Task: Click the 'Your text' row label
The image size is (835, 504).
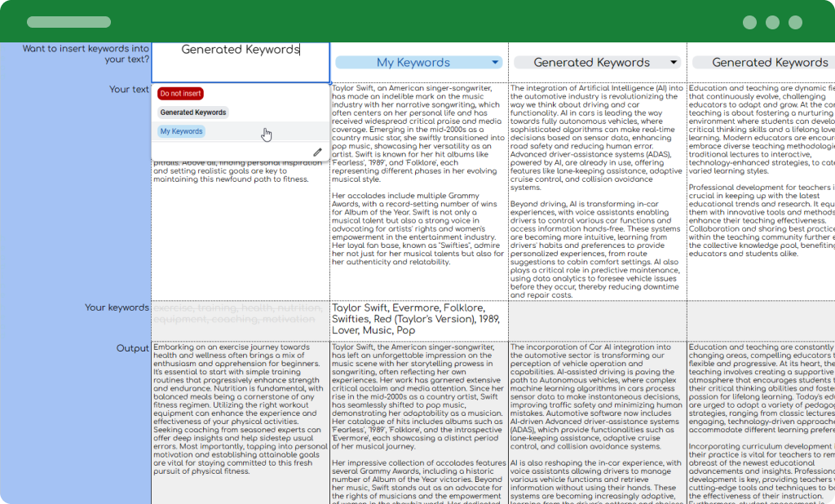Action: (x=129, y=89)
